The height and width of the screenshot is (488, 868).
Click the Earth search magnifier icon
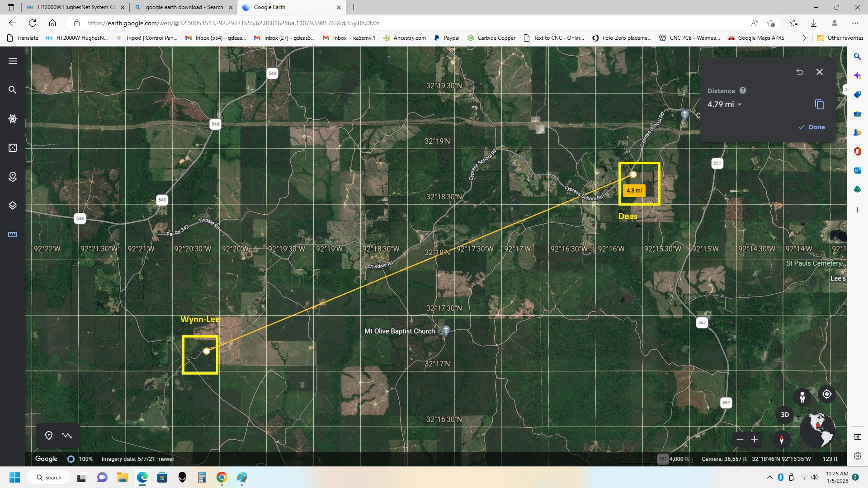point(13,90)
